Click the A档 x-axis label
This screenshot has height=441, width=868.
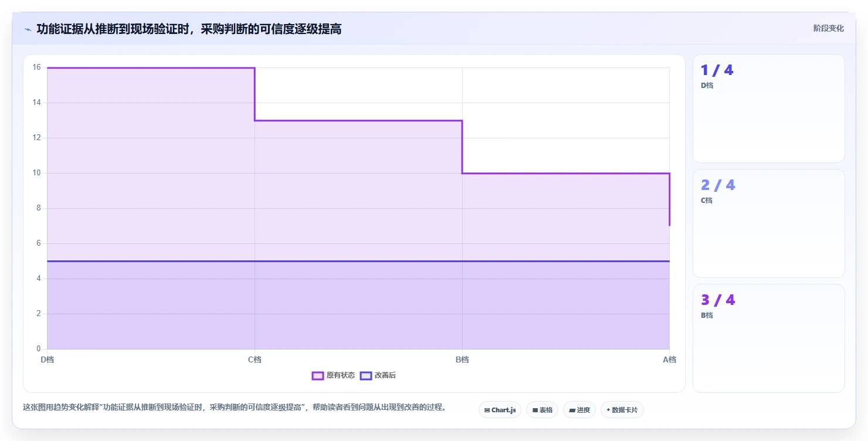click(x=669, y=359)
